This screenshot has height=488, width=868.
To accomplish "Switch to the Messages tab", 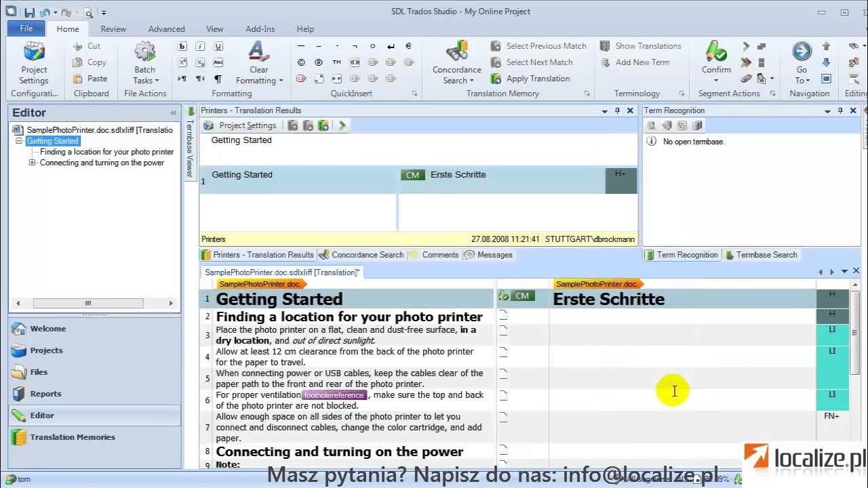I will click(488, 255).
